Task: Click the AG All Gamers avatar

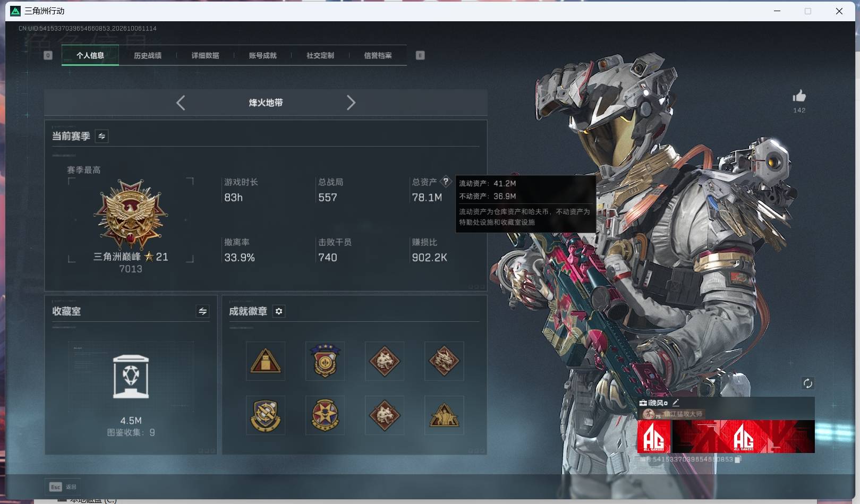Action: click(x=654, y=437)
